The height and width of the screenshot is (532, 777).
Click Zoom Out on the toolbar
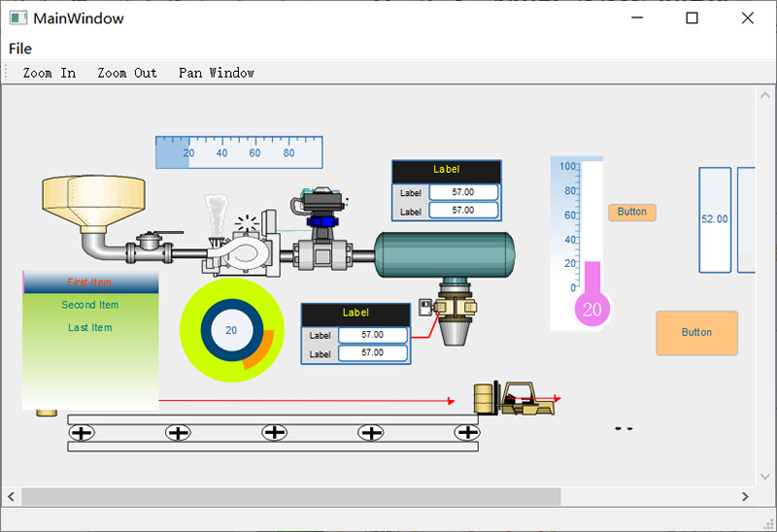pos(127,73)
